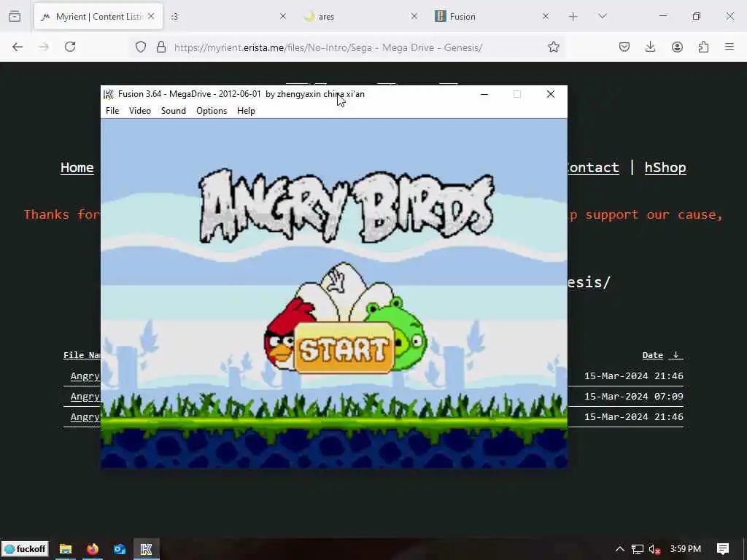This screenshot has height=560, width=747.
Task: Bookmark this page with star icon
Action: (x=553, y=47)
